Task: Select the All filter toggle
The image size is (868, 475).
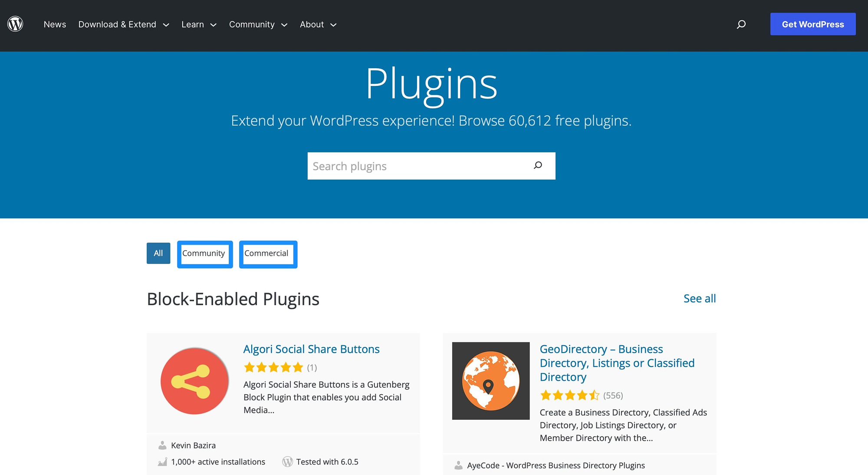Action: pyautogui.click(x=158, y=253)
